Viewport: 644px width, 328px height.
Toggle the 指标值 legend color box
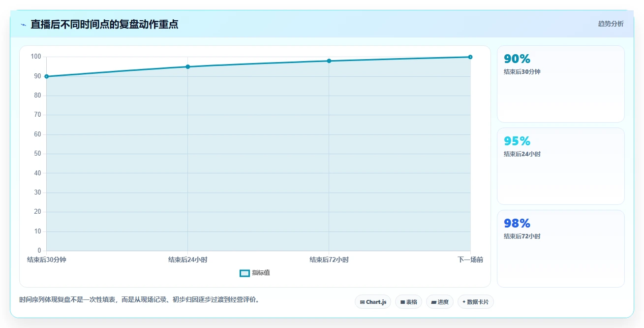tap(245, 273)
